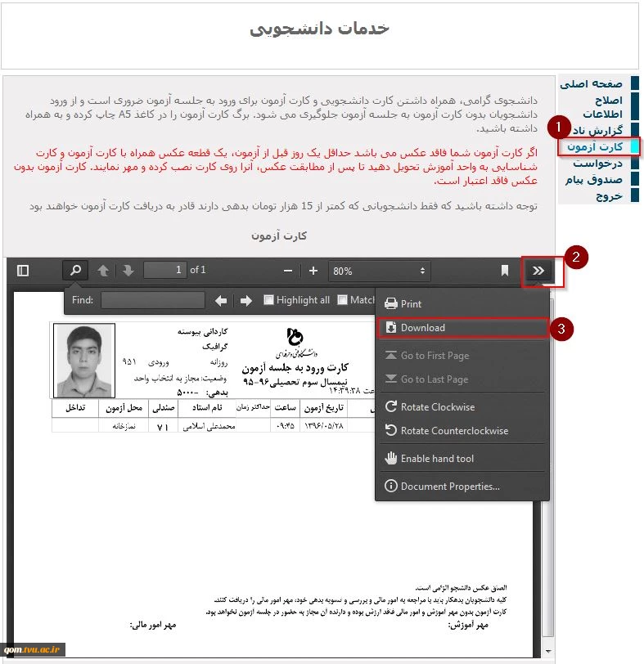Toggle the PDF sidebar panel icon
Image resolution: width=644 pixels, height=664 pixels.
23,271
